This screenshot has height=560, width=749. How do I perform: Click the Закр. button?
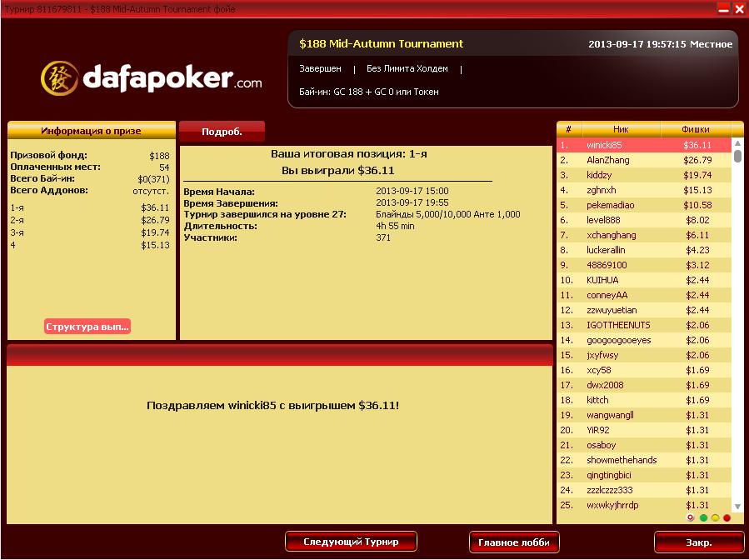click(699, 542)
